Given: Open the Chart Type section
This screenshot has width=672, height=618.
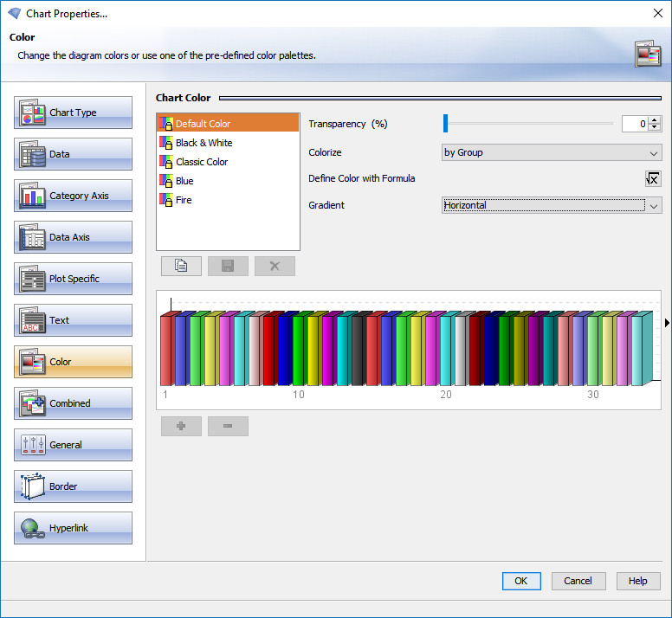Looking at the screenshot, I should (74, 113).
